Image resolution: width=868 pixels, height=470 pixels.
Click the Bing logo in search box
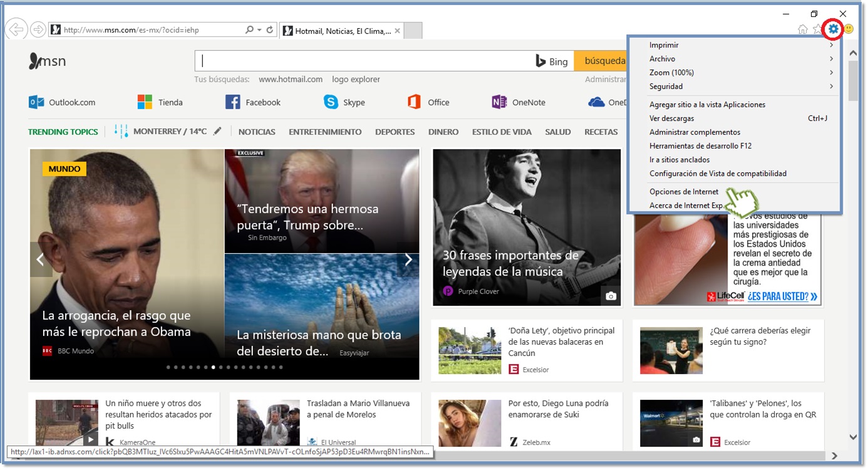point(551,61)
